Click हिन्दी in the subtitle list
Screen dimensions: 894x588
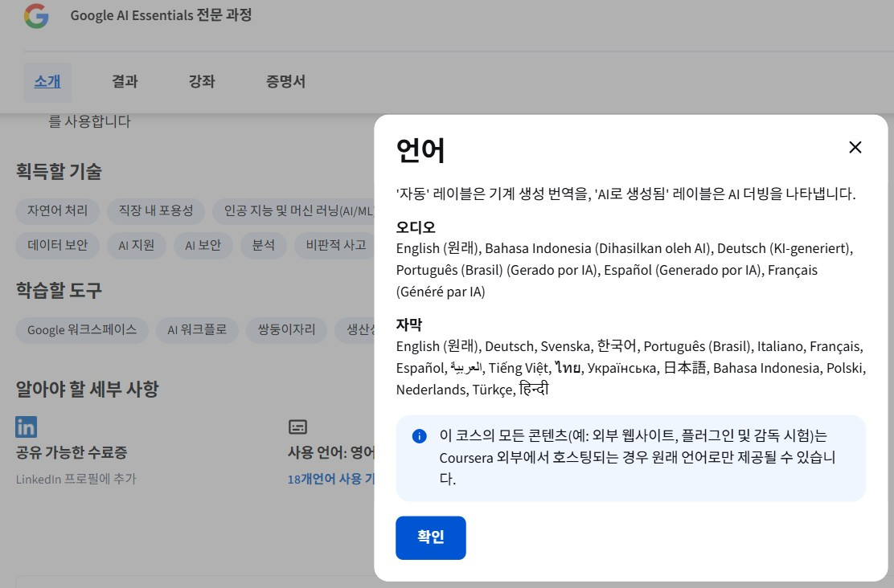coord(534,390)
